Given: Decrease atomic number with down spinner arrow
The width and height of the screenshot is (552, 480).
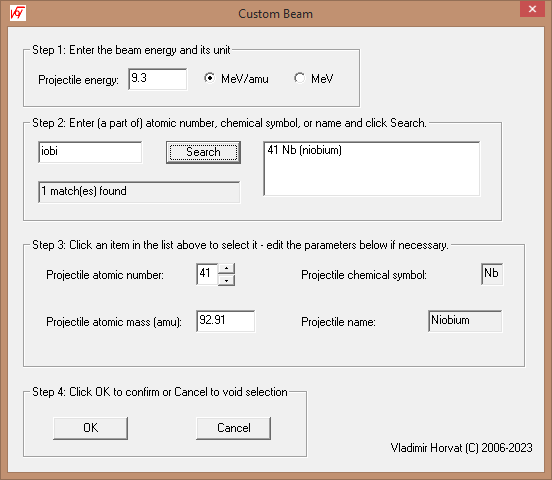Looking at the screenshot, I should 226,280.
